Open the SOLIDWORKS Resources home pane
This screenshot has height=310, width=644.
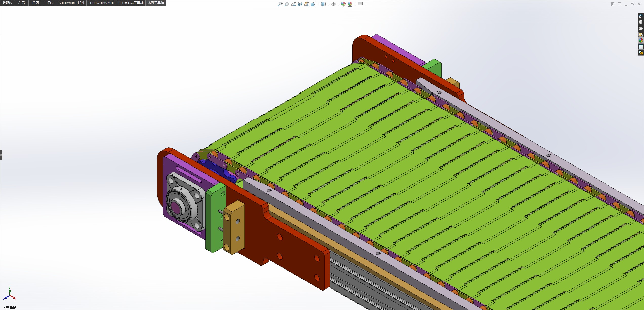pyautogui.click(x=641, y=16)
